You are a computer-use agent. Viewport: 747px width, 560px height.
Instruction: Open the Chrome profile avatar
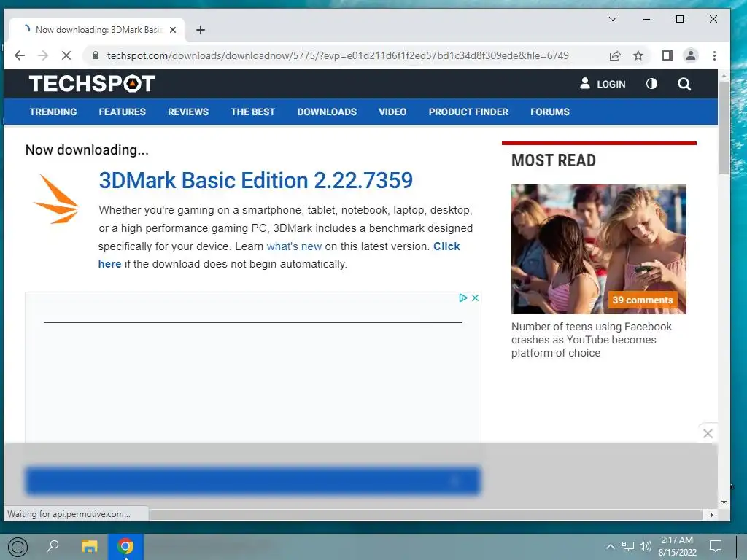point(690,55)
